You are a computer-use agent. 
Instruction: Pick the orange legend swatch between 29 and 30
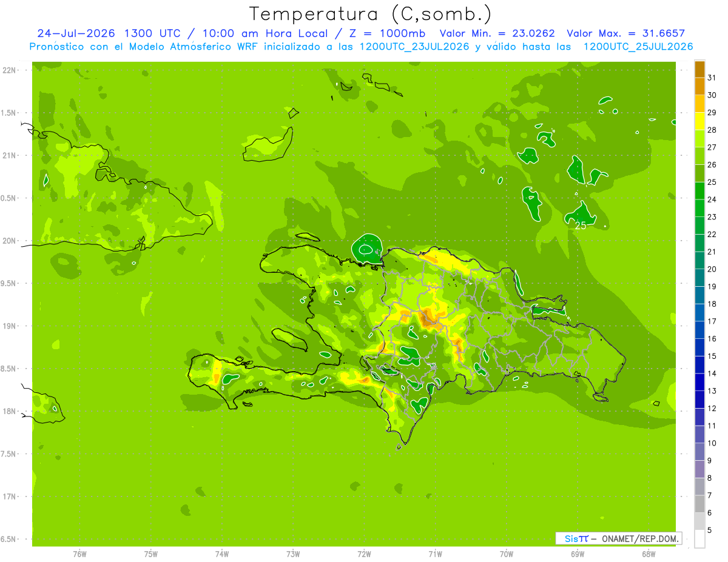[x=699, y=104]
